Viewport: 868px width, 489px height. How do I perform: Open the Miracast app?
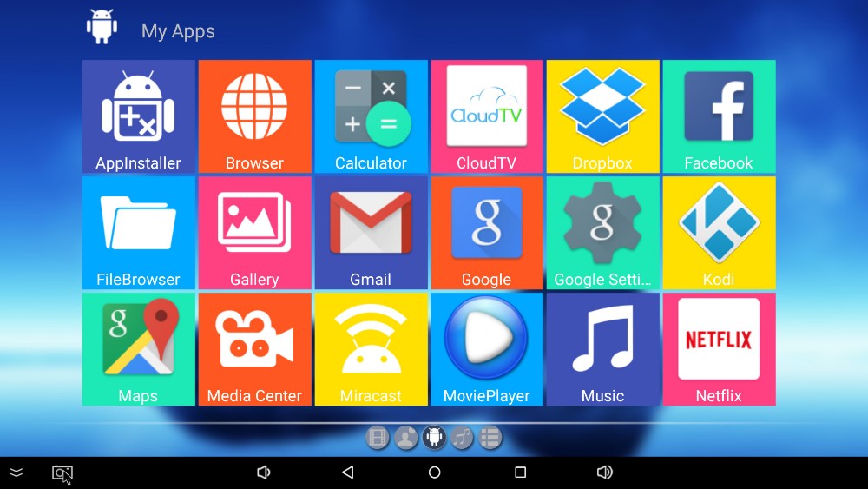371,349
